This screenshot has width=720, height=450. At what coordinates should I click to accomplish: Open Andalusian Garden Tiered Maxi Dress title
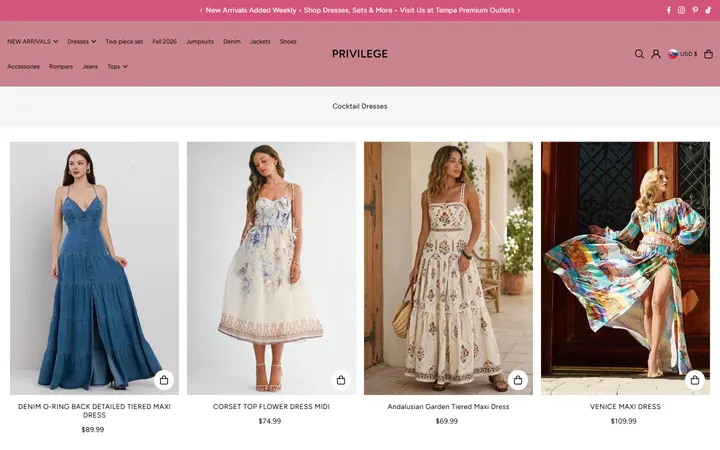[448, 406]
